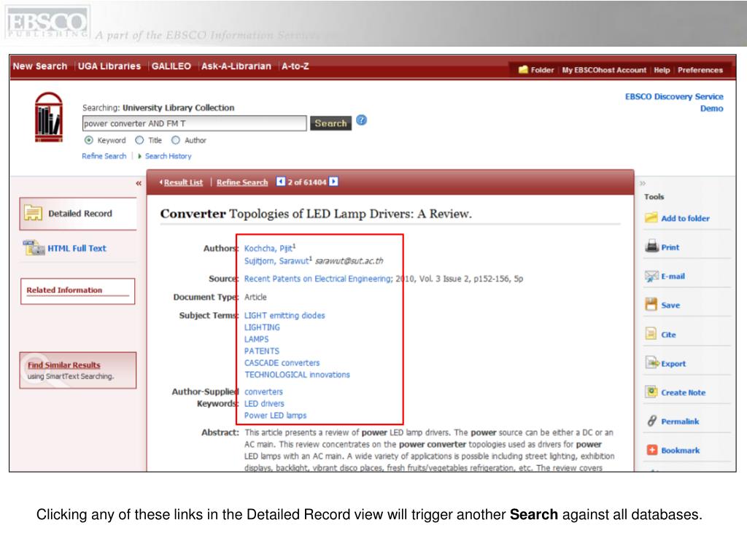Select the Author radio button

point(176,140)
